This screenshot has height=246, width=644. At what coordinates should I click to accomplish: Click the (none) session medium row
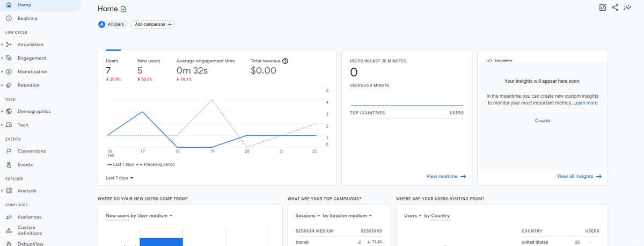[x=339, y=242]
